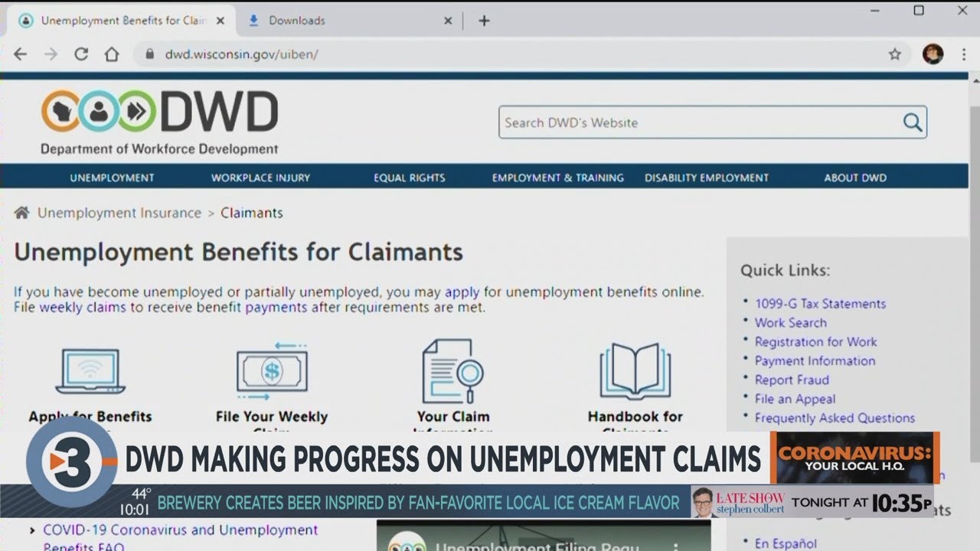Screen dimensions: 980x551
Task: Open a new tab with the plus button
Action: [484, 21]
